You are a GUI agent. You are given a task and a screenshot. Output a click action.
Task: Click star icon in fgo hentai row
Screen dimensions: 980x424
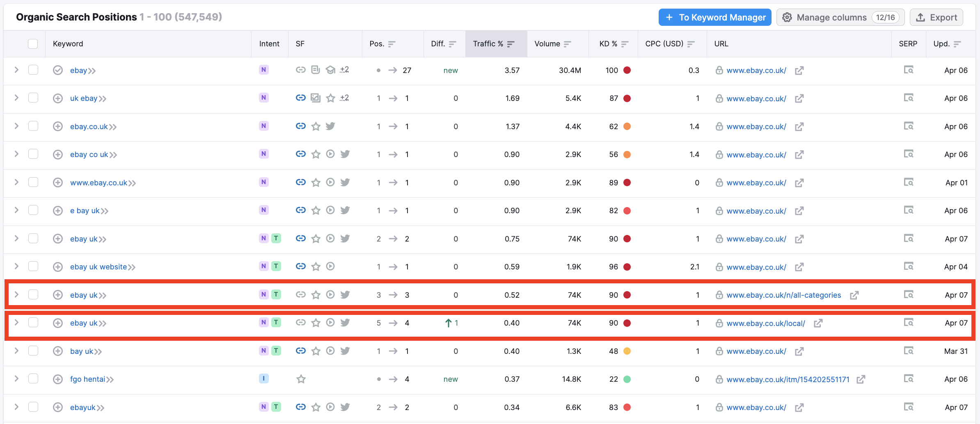pyautogui.click(x=301, y=379)
